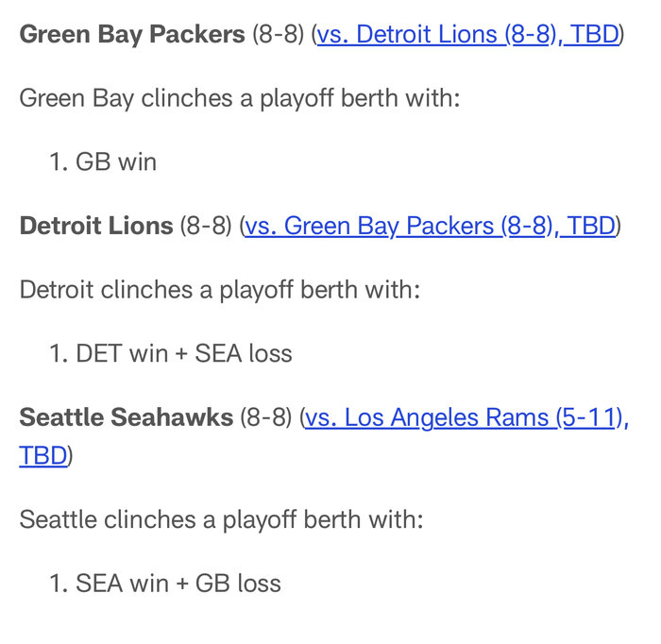Viewport: 661px width, 644px height.
Task: Click "Seattle clinches a playoff berth with:" text
Action: pos(221,519)
